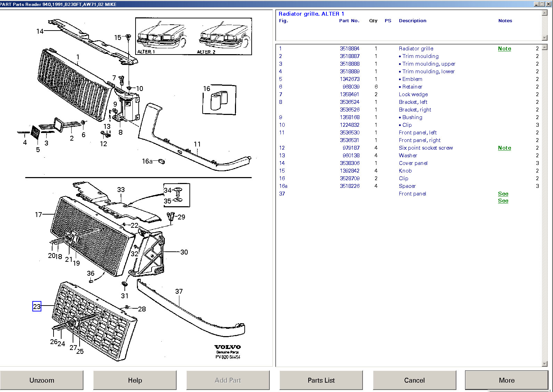Select the Bracket, right row
The height and width of the screenshot is (392, 553).
(409, 110)
